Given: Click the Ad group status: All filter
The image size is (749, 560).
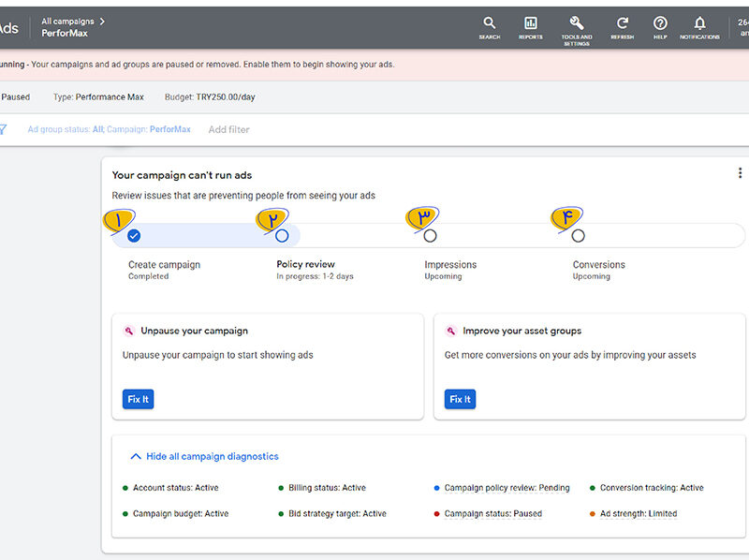Looking at the screenshot, I should point(66,129).
